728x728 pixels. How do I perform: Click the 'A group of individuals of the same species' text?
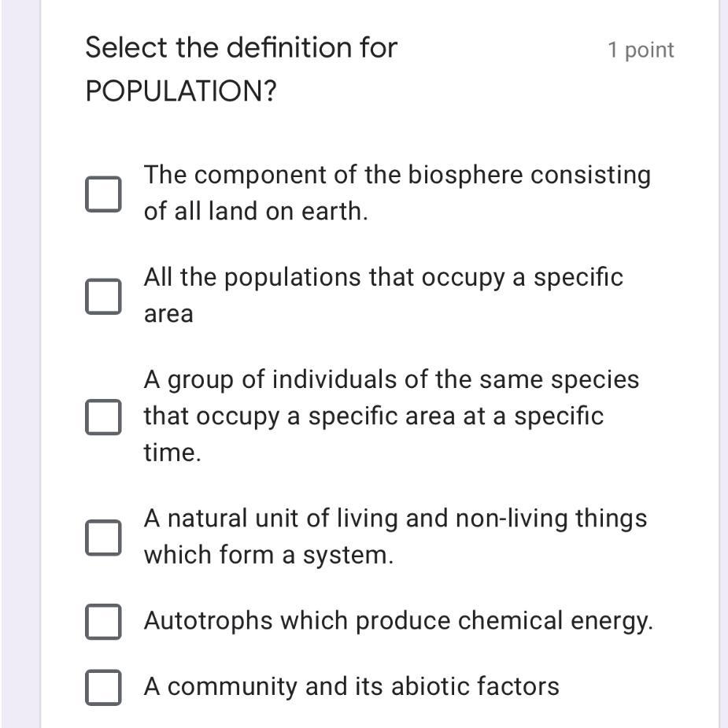tap(391, 380)
